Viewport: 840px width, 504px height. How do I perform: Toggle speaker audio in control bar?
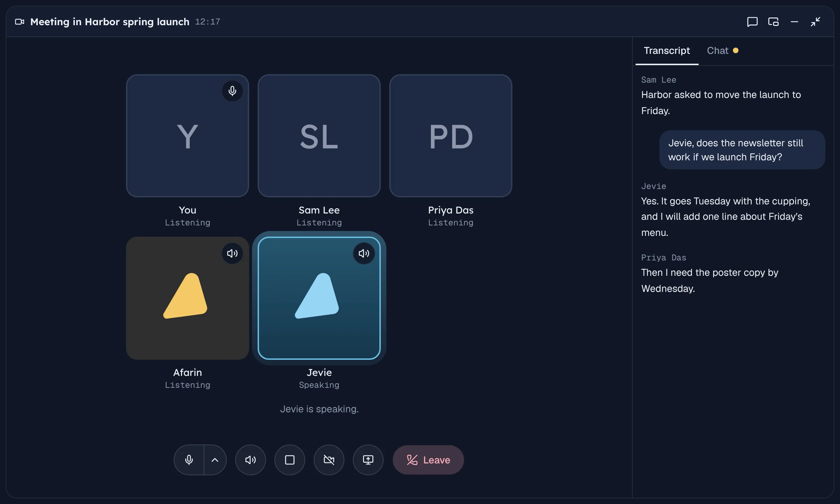(x=250, y=460)
